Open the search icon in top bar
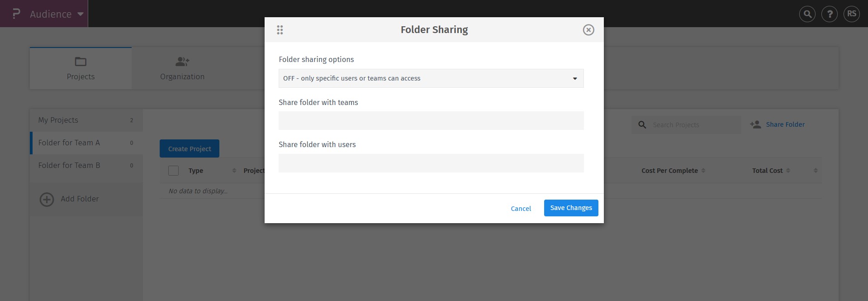 pos(807,14)
